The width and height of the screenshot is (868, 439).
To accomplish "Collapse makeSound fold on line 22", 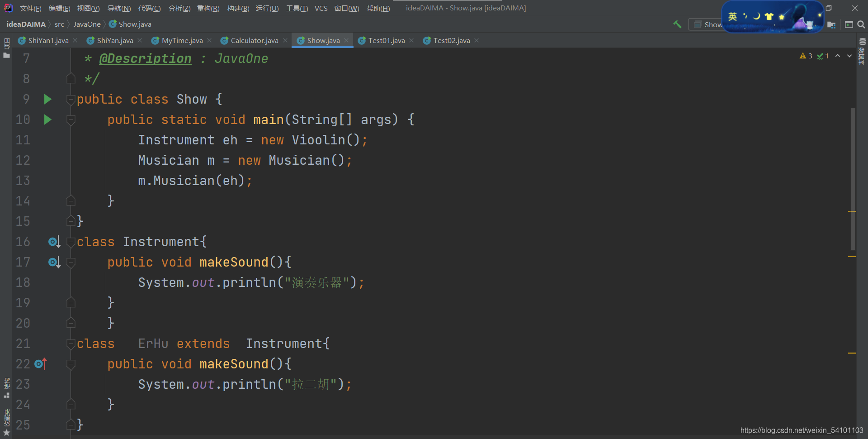I will click(71, 364).
